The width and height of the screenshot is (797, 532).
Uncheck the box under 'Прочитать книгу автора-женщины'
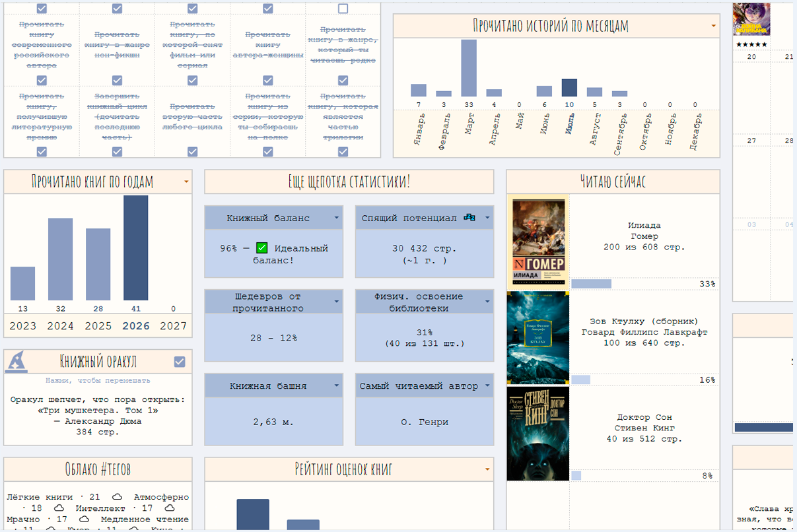coord(268,81)
